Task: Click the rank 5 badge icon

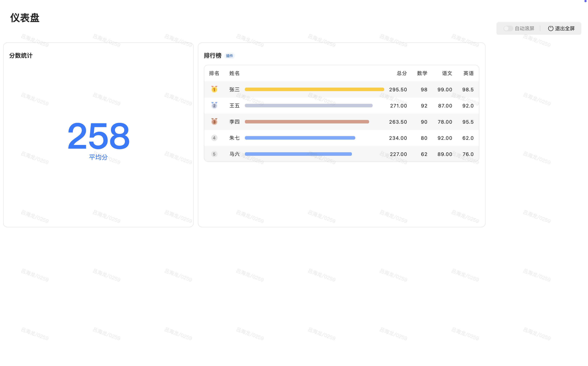Action: [x=214, y=154]
